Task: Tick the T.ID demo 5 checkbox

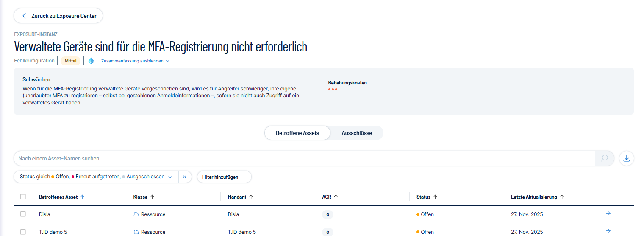Action: point(23,232)
